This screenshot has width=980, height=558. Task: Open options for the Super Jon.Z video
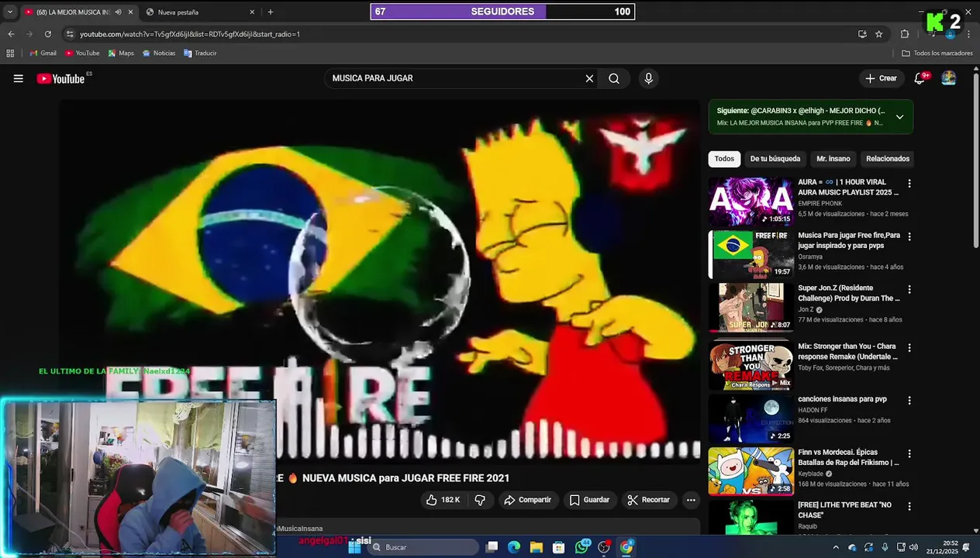pos(909,289)
